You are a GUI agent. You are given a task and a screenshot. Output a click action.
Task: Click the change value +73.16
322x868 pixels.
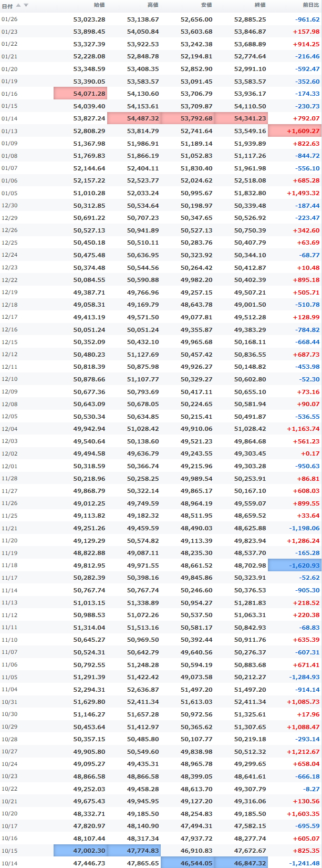tap(309, 392)
